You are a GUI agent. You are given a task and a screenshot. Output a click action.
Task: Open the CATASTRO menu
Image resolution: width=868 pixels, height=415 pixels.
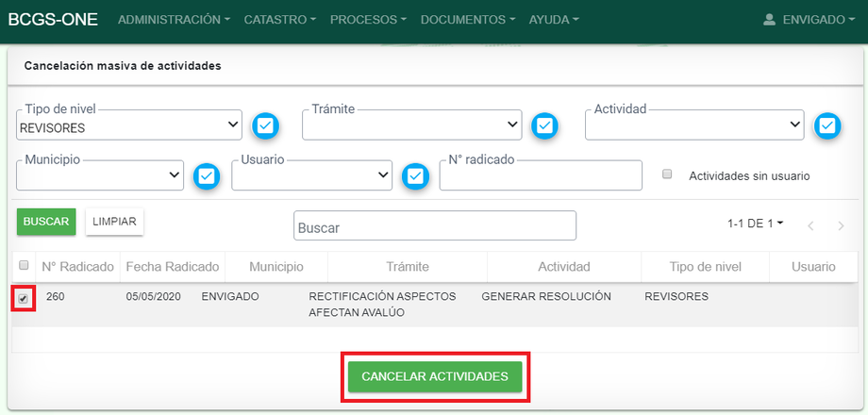279,19
